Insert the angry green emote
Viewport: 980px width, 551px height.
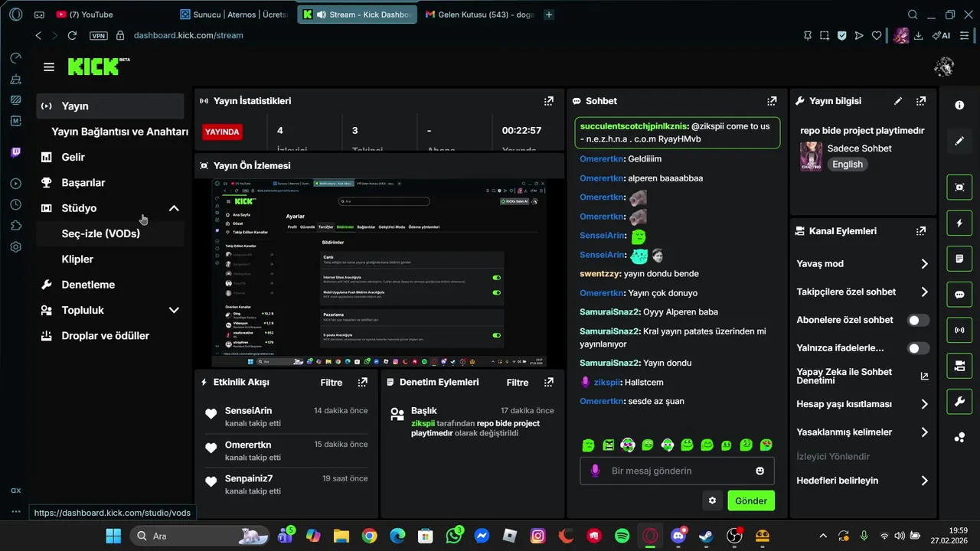pyautogui.click(x=608, y=445)
